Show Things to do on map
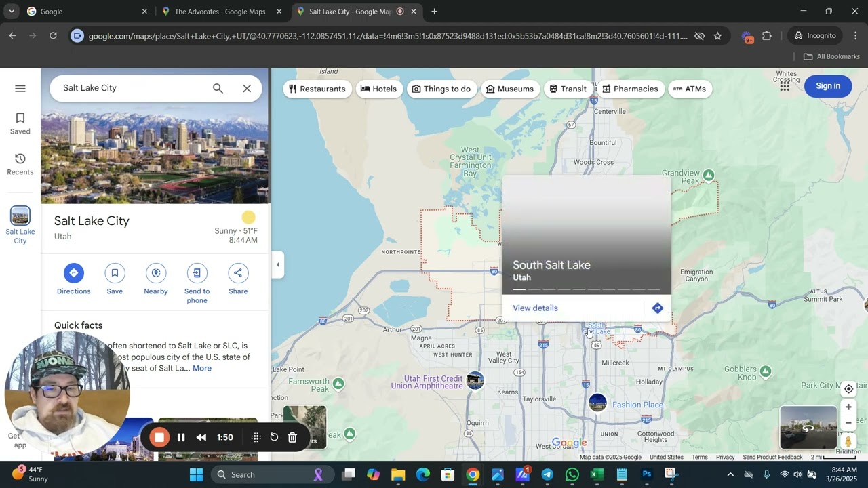 tap(441, 89)
